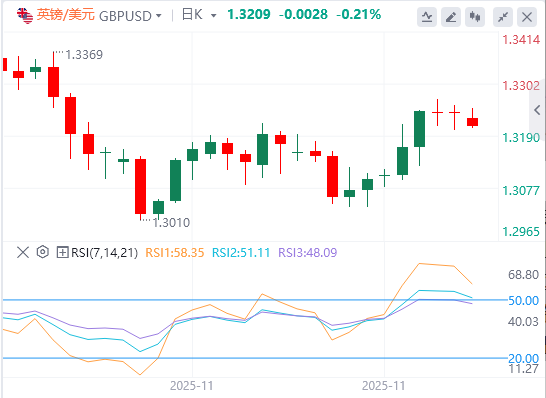
Task: Toggle the cyan RSI2:51.11 line
Action: [x=241, y=252]
